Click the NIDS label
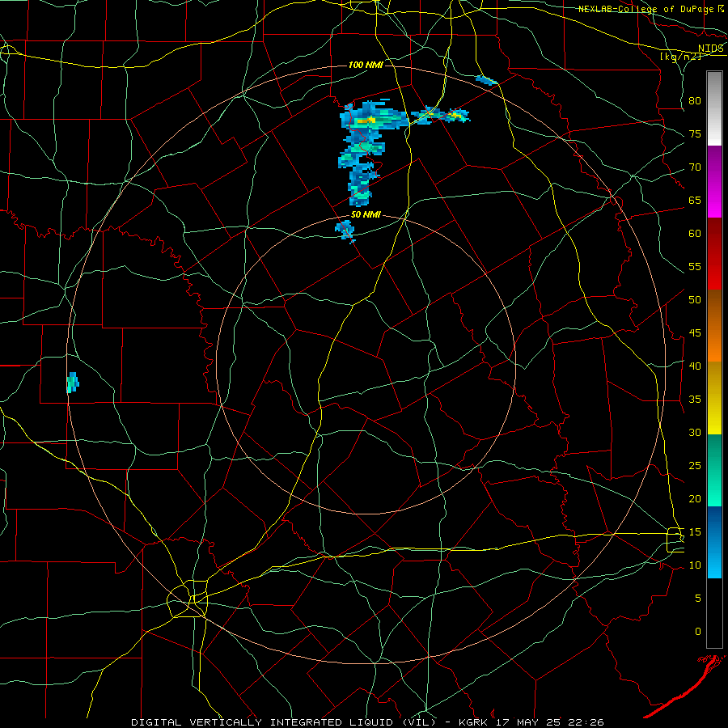This screenshot has height=728, width=728. [x=711, y=49]
